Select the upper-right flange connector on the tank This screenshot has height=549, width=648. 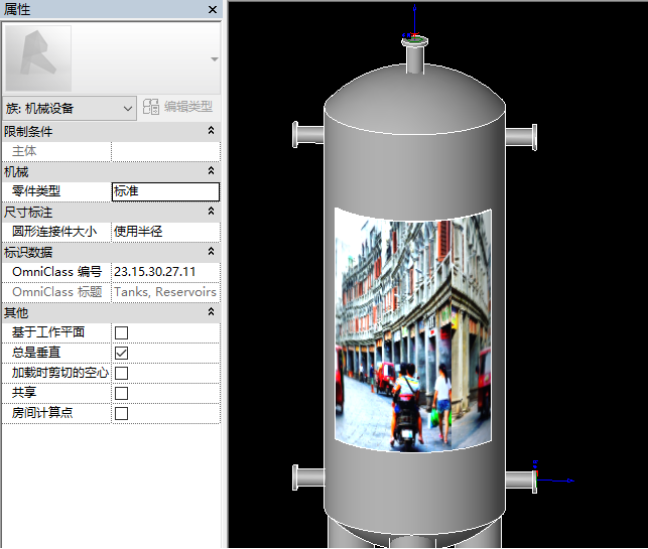[523, 137]
